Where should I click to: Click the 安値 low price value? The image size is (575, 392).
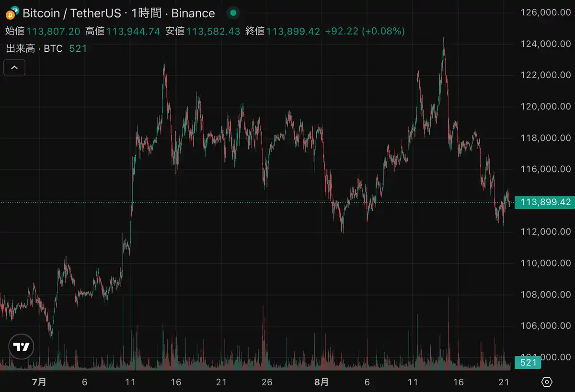point(213,31)
